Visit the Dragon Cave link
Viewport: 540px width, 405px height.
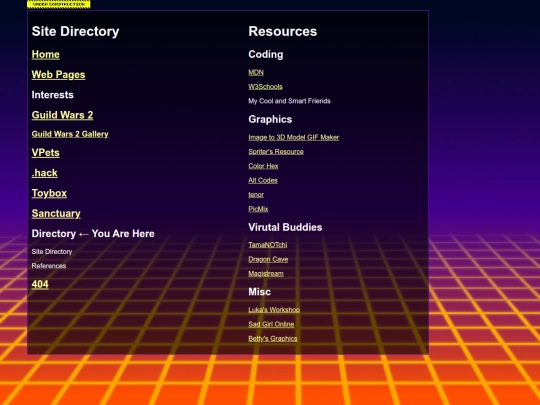click(268, 259)
